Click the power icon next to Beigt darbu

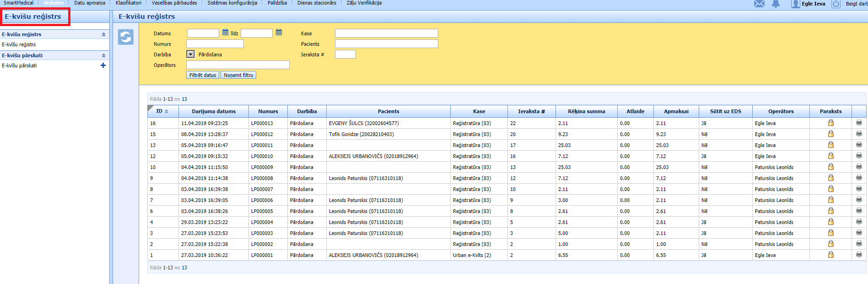(x=836, y=4)
